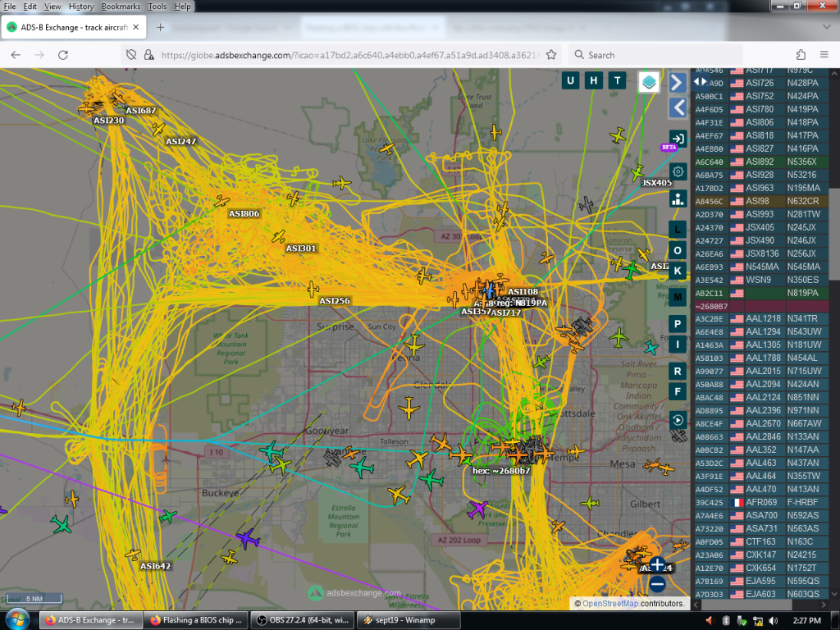The height and width of the screenshot is (630, 840).
Task: Toggle the I isolate button
Action: tap(677, 345)
